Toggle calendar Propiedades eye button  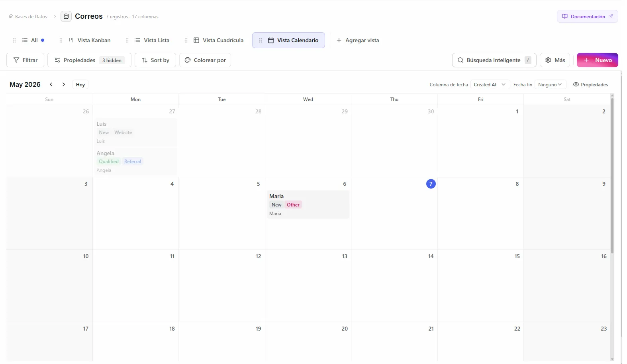click(590, 84)
